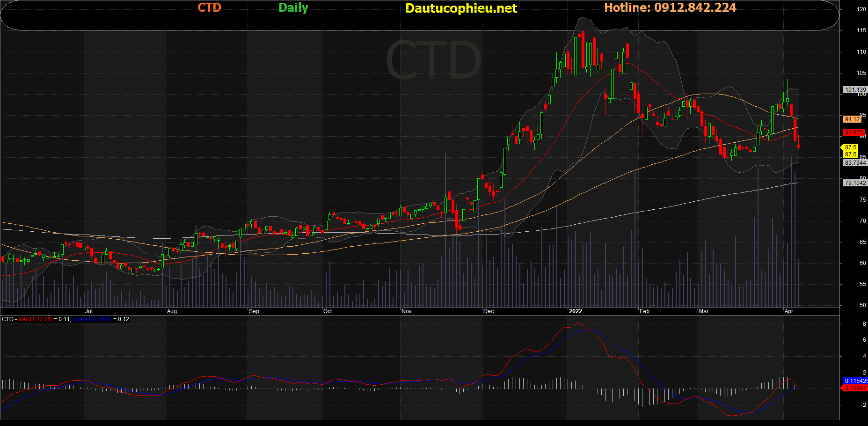Select the orange 94.12 price label
Screen dimensions: 868x426
pos(852,119)
